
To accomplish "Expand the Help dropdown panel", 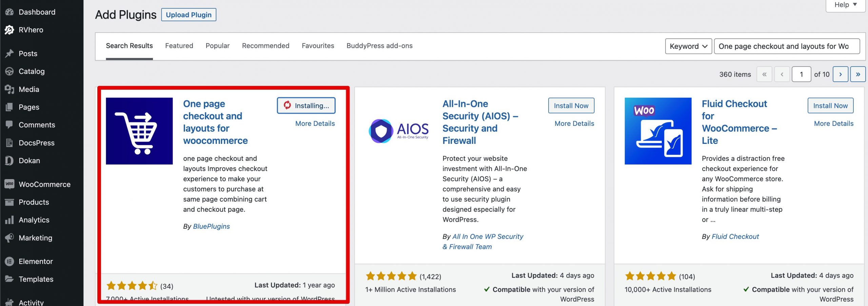I will click(x=845, y=5).
